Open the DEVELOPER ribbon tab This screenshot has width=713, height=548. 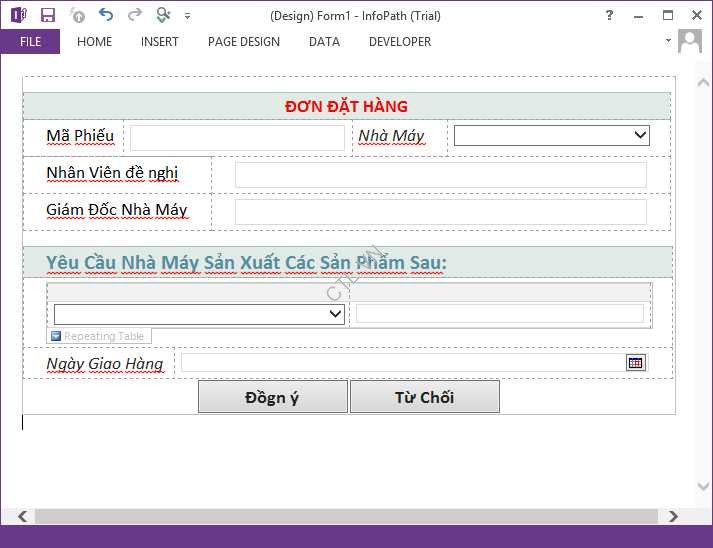(399, 42)
